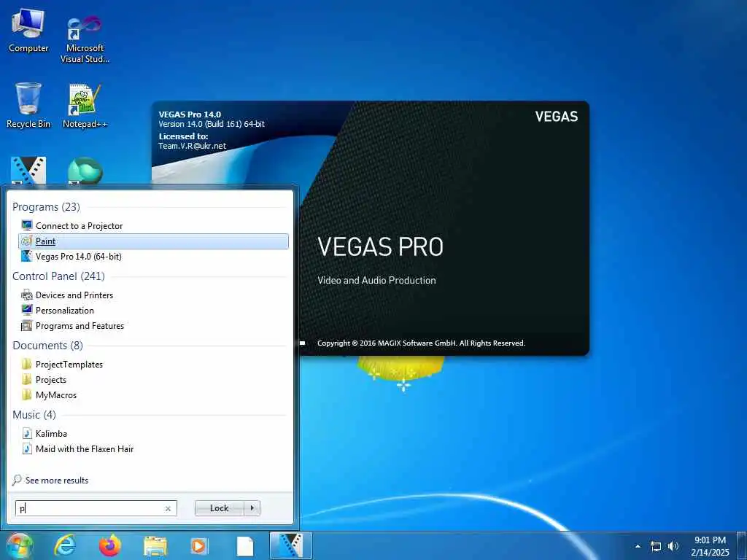Open the blank document taskbar icon
This screenshot has height=560, width=747.
(x=245, y=545)
